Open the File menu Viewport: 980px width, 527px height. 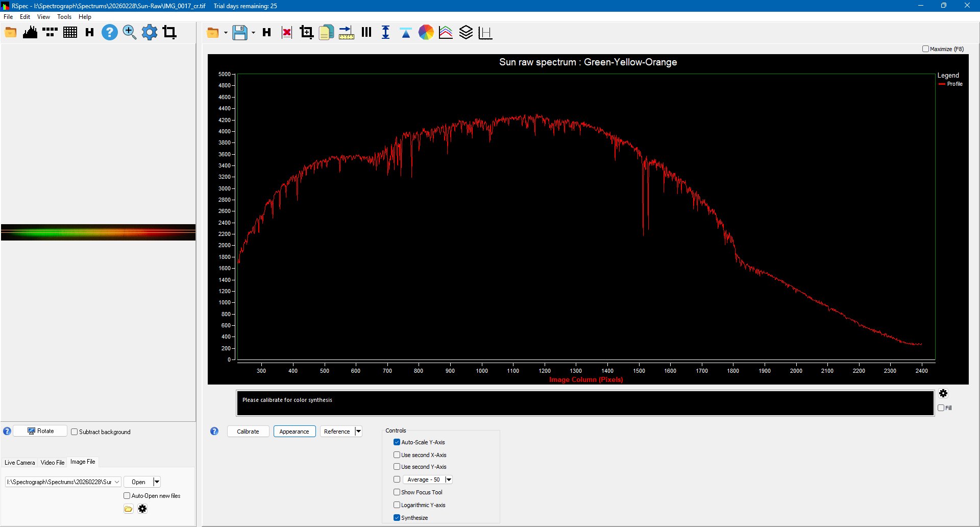[8, 17]
